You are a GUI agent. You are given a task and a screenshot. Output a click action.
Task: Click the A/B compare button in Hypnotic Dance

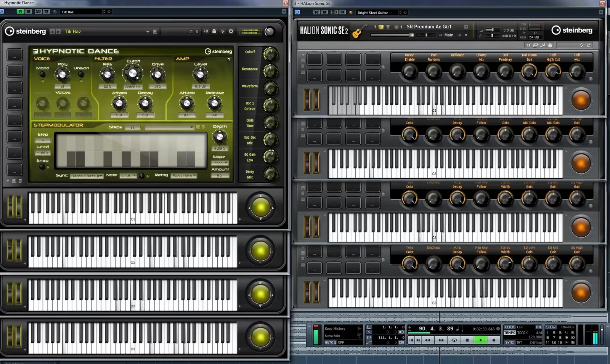(x=38, y=11)
